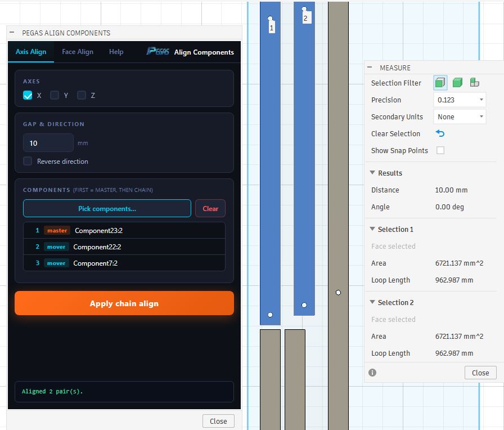Click the info icon in Measure panel
The height and width of the screenshot is (430, 504).
[x=372, y=373]
